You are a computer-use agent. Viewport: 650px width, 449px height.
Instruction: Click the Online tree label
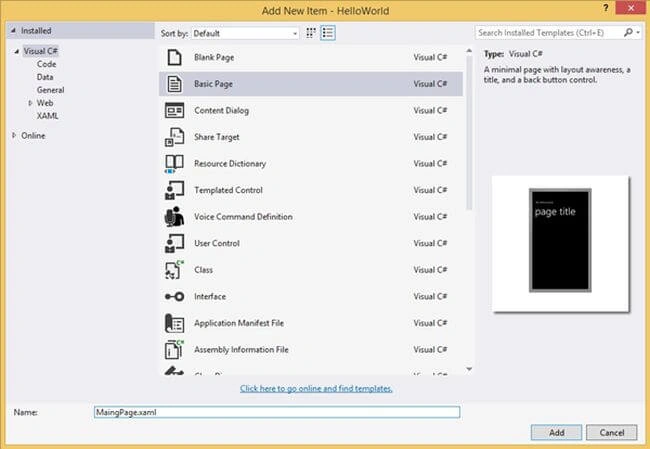[x=33, y=136]
